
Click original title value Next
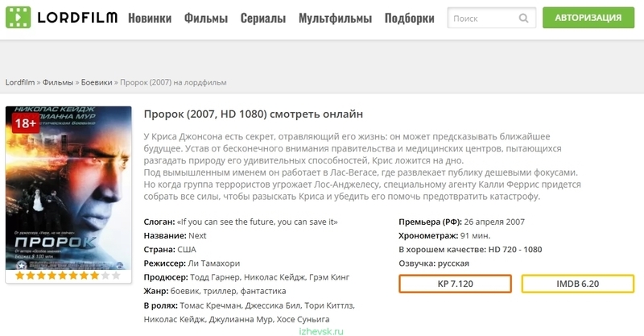tap(197, 235)
